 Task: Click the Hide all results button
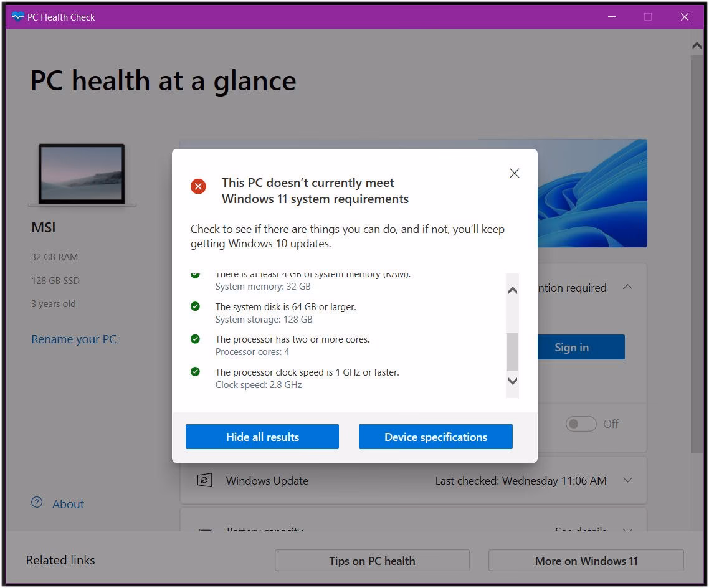click(262, 437)
